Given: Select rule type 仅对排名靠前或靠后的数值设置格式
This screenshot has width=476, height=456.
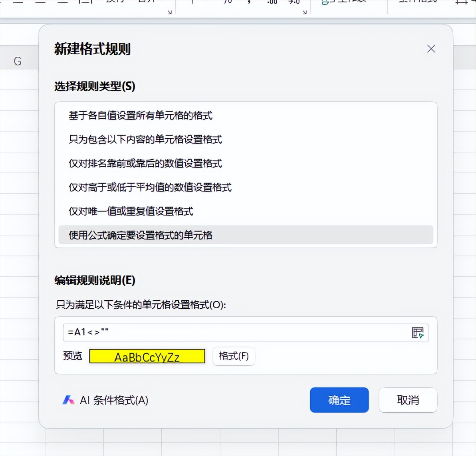Looking at the screenshot, I should (x=246, y=163).
